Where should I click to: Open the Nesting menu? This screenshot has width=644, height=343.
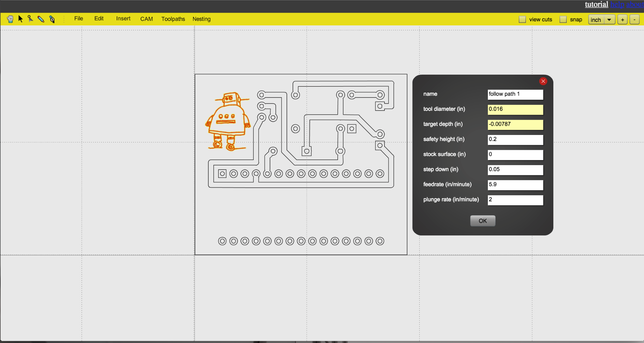coord(201,19)
